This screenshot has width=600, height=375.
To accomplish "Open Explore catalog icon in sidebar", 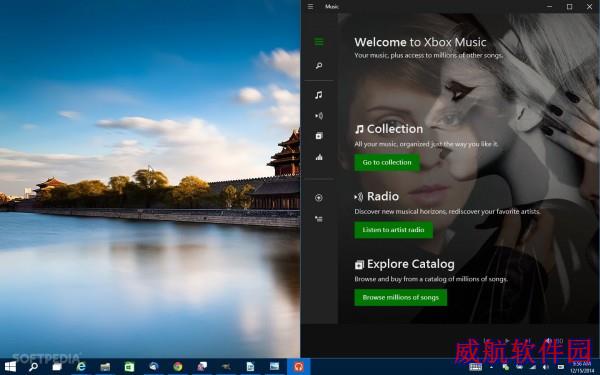I will [319, 136].
